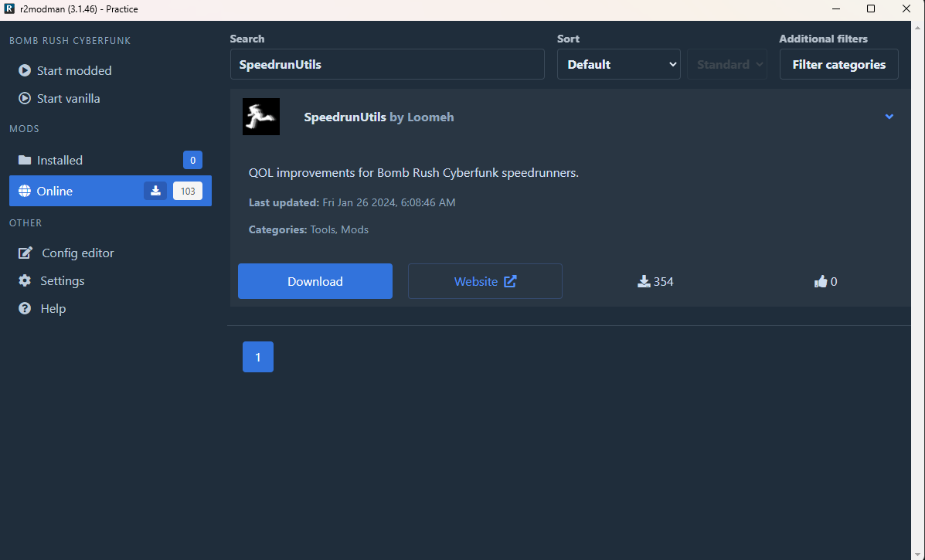Download the SpeedrunUtils mod
Screen dimensions: 925x560
click(x=315, y=281)
